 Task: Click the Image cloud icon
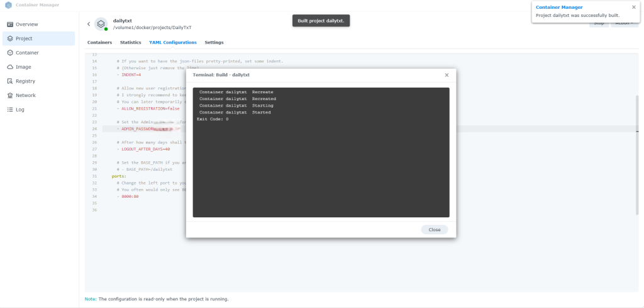10,67
